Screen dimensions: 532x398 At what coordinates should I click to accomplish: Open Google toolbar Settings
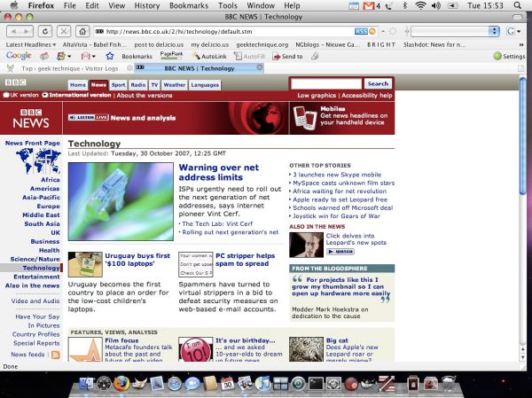click(509, 57)
